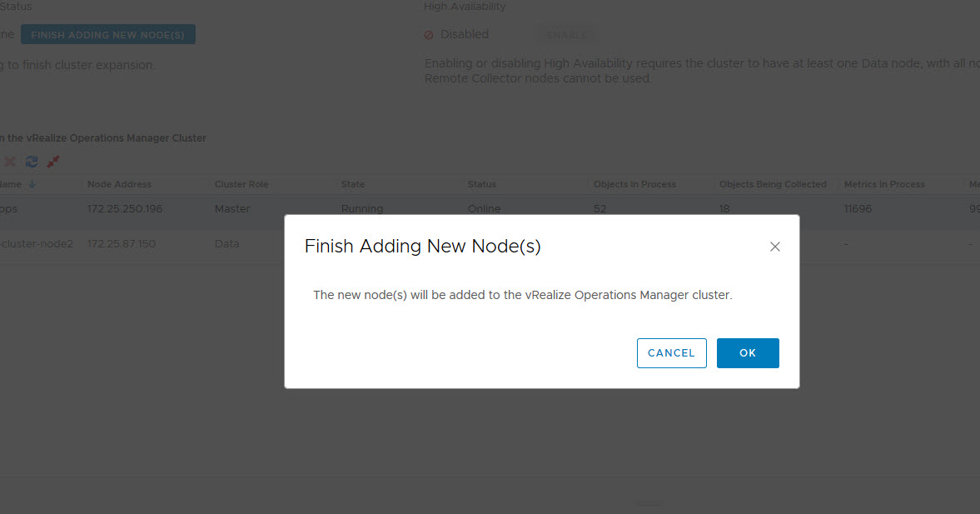Screen dimensions: 980x514
Task: Click the red Disabled status icon
Action: pos(429,35)
